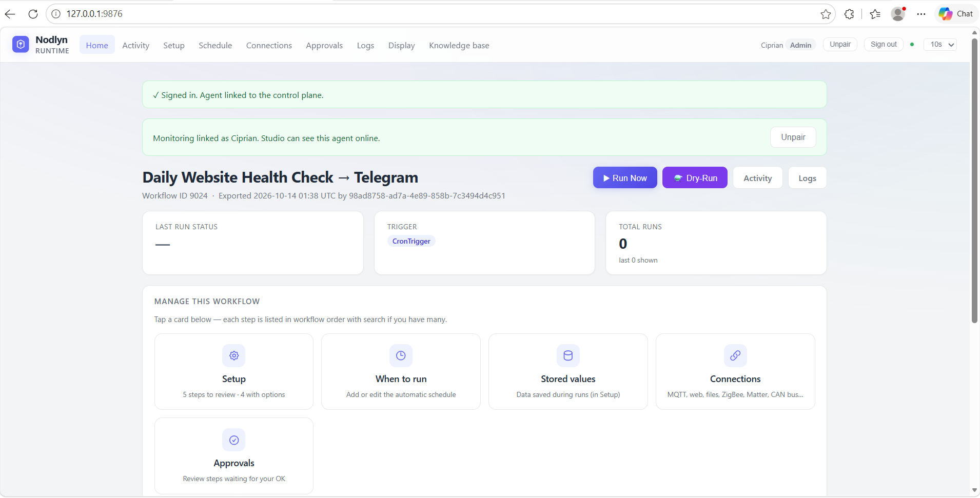Open the Connections card title
Viewport: 980px width, 498px height.
(735, 379)
